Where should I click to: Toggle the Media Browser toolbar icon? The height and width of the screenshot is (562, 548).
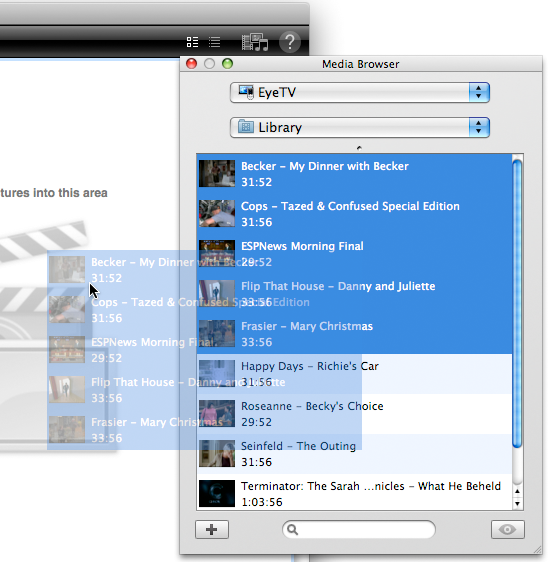pyautogui.click(x=255, y=42)
